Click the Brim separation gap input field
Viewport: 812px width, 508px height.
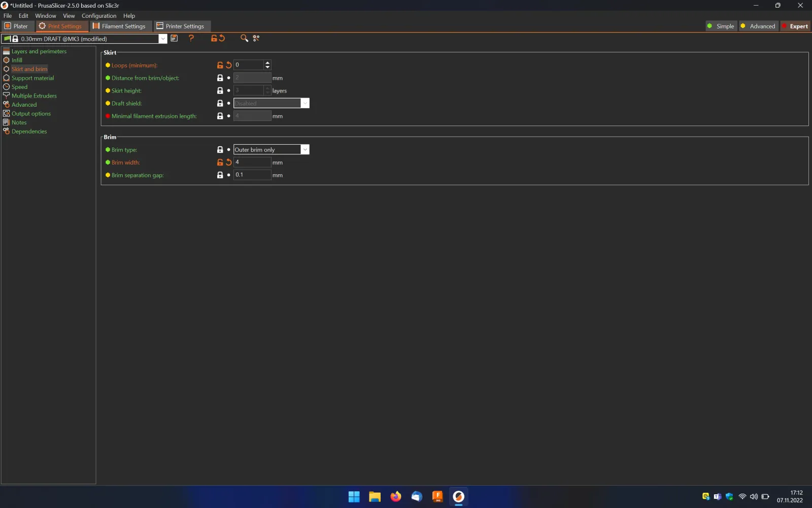pyautogui.click(x=252, y=175)
